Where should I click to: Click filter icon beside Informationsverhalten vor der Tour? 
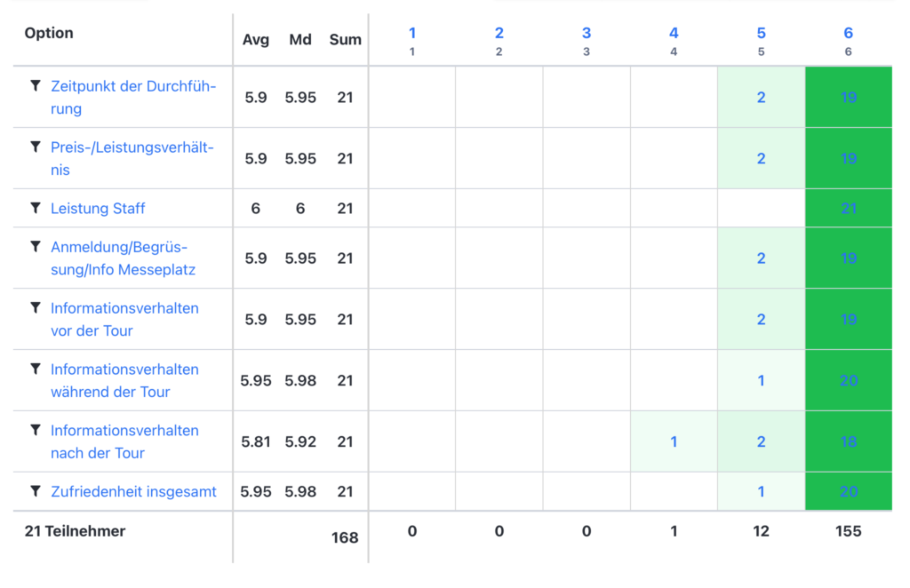click(x=36, y=308)
